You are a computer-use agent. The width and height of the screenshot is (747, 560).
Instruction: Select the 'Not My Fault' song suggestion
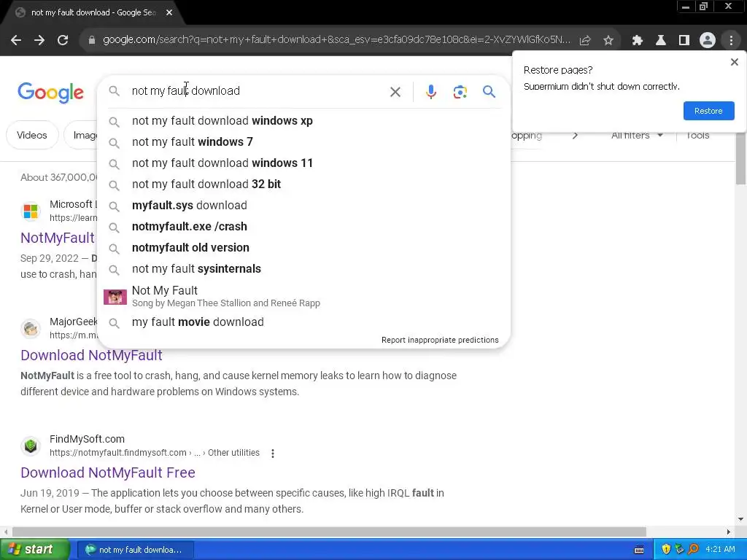point(303,296)
